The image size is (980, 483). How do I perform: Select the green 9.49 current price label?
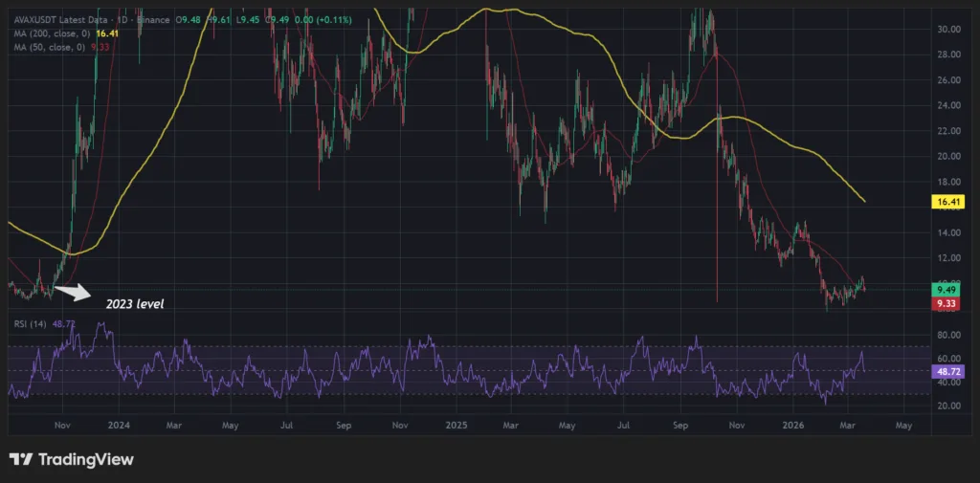coord(946,289)
